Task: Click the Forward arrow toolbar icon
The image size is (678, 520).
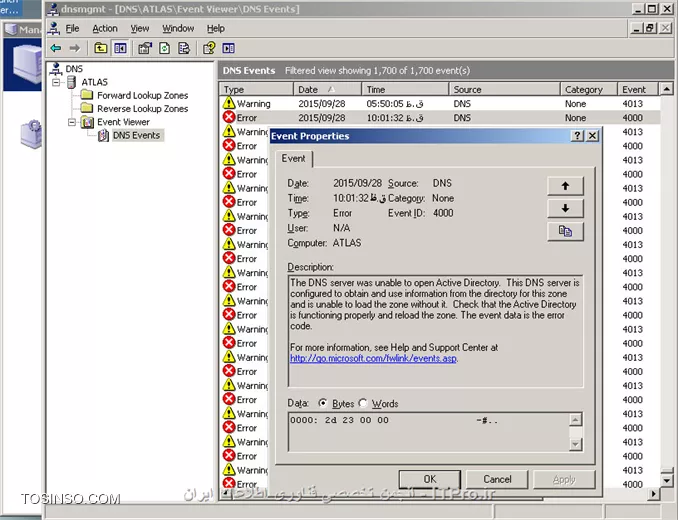Action: 75,48
